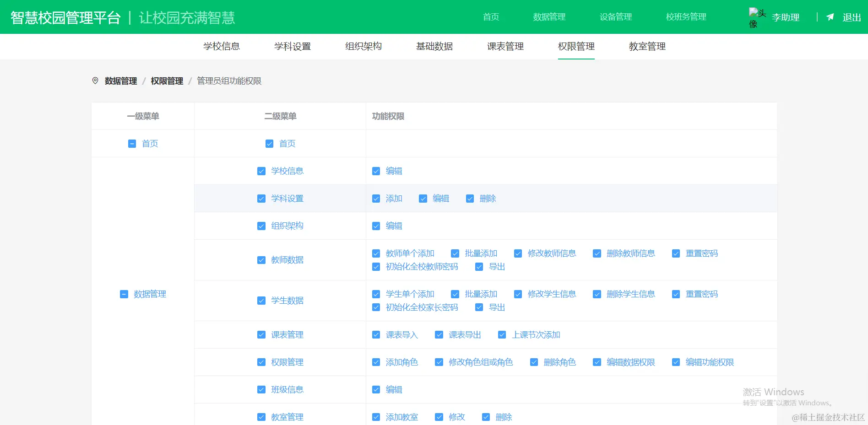The image size is (868, 425).
Task: Switch to 权限管理 sub-tab
Action: tap(576, 46)
